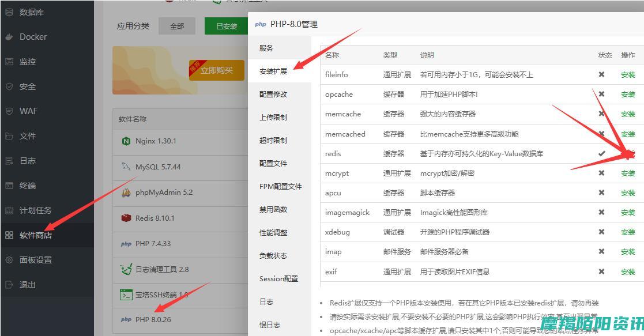The width and height of the screenshot is (644, 336).
Task: Click the PHP 8.0.26 php icon
Action: (x=126, y=319)
